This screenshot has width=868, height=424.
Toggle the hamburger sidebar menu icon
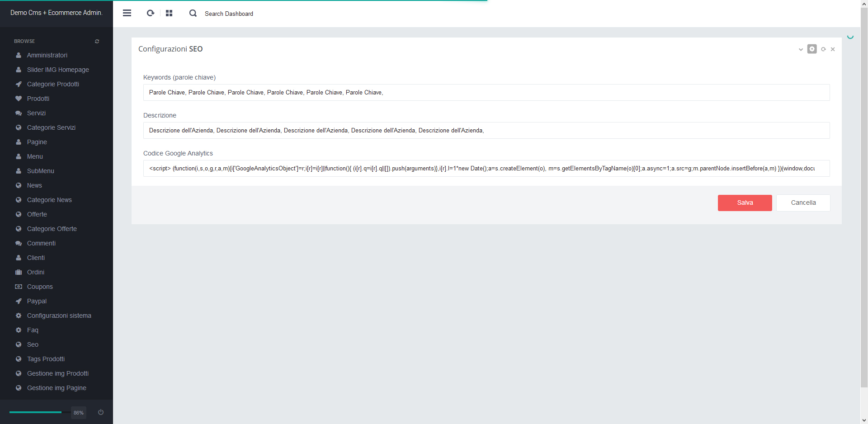127,13
